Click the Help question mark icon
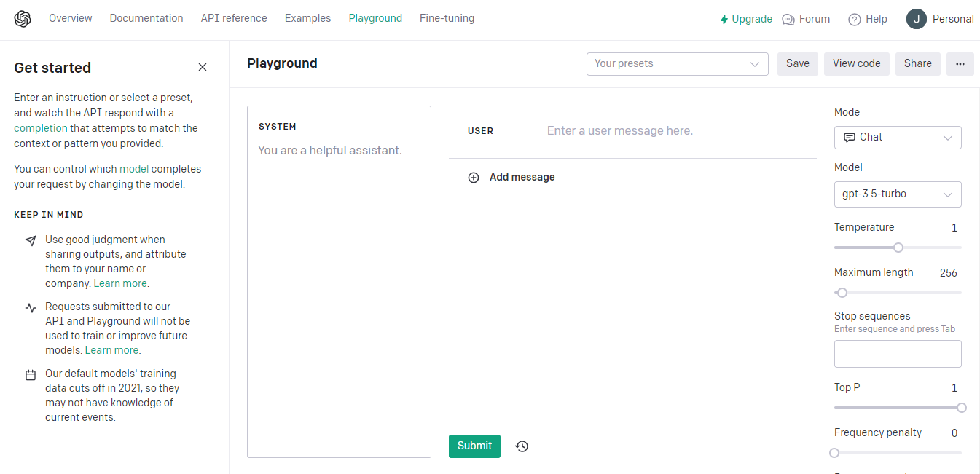The width and height of the screenshot is (980, 474). pyautogui.click(x=855, y=20)
